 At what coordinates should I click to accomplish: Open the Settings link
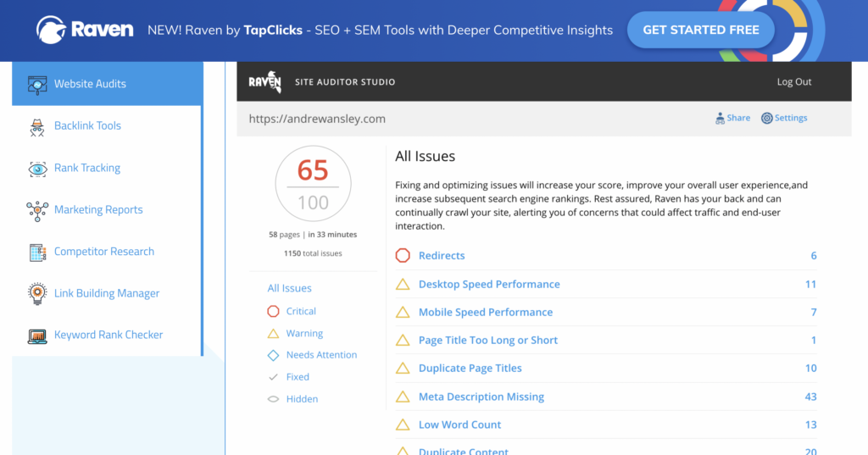(791, 118)
